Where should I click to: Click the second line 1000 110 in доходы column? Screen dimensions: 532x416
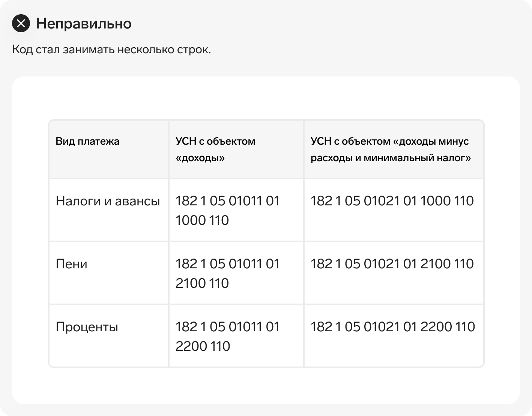click(x=202, y=220)
